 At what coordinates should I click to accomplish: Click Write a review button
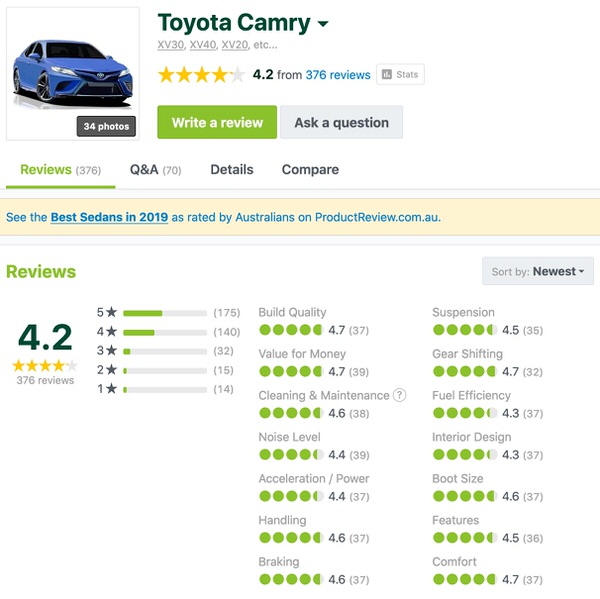[x=217, y=122]
